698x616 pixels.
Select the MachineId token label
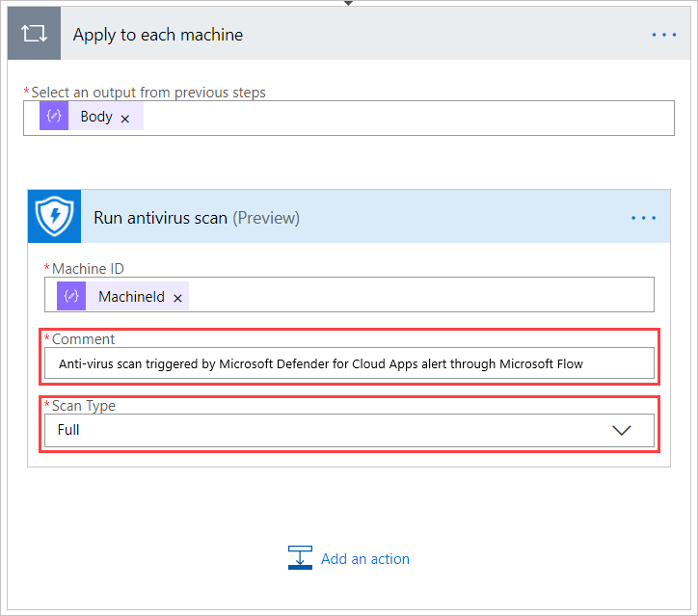[x=131, y=296]
